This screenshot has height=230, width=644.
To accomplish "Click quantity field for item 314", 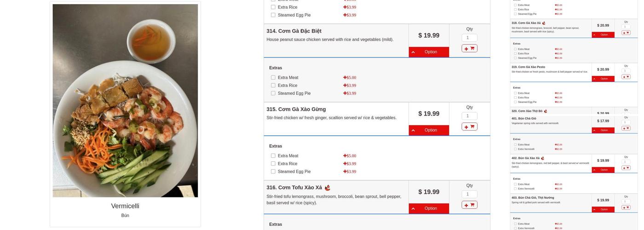I will [469, 38].
